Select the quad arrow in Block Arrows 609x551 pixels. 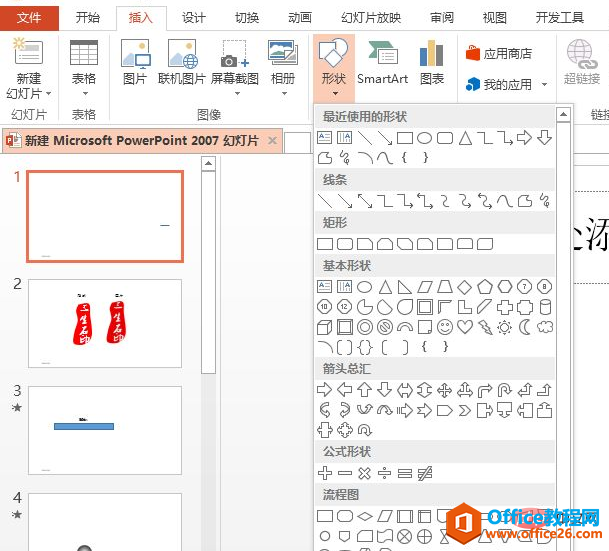click(x=444, y=390)
